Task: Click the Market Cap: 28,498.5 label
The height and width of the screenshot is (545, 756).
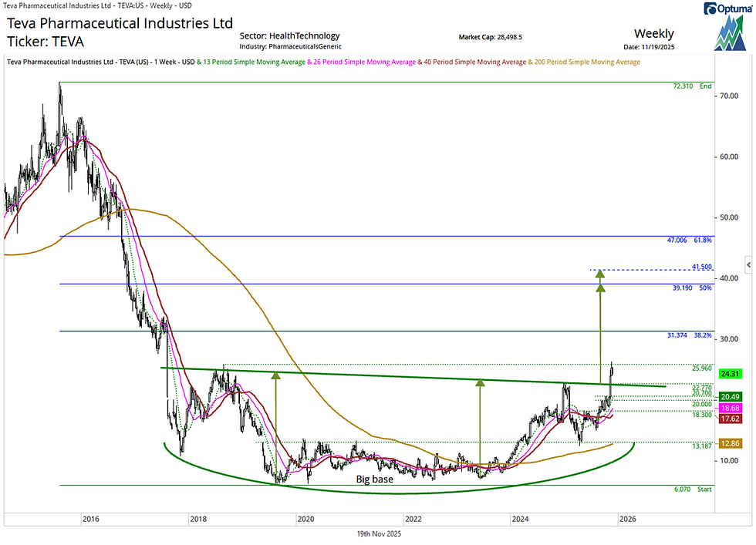Action: point(491,37)
